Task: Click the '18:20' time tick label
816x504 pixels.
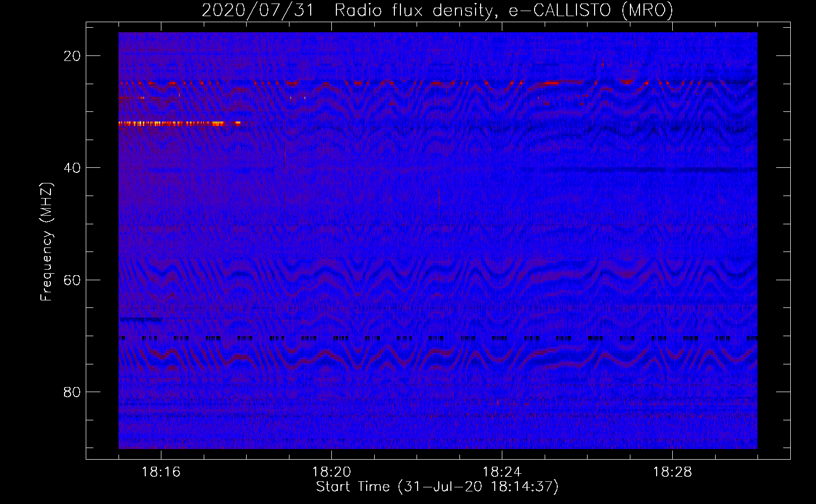Action: [331, 472]
